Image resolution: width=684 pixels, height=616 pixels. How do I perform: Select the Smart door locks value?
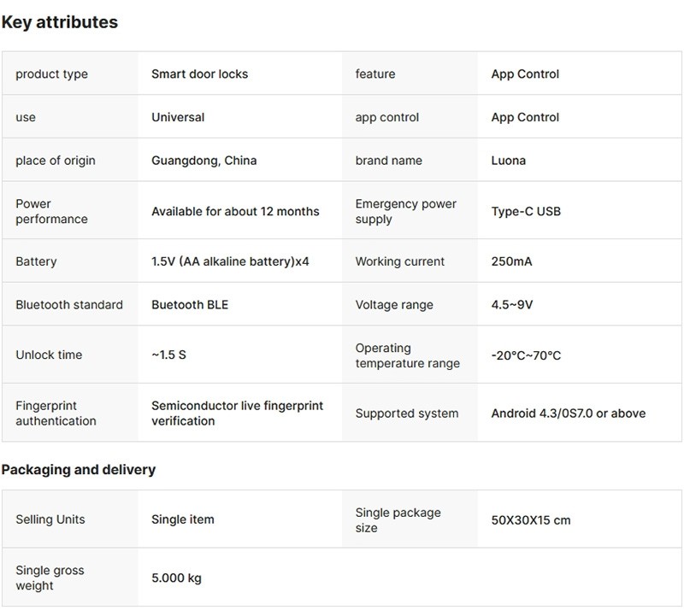199,74
